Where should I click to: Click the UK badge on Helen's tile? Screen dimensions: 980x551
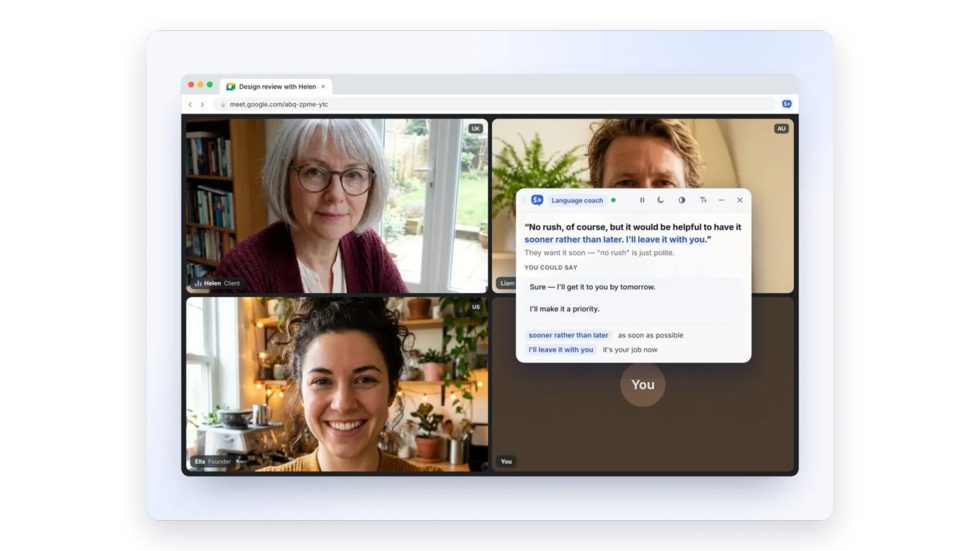pos(475,129)
